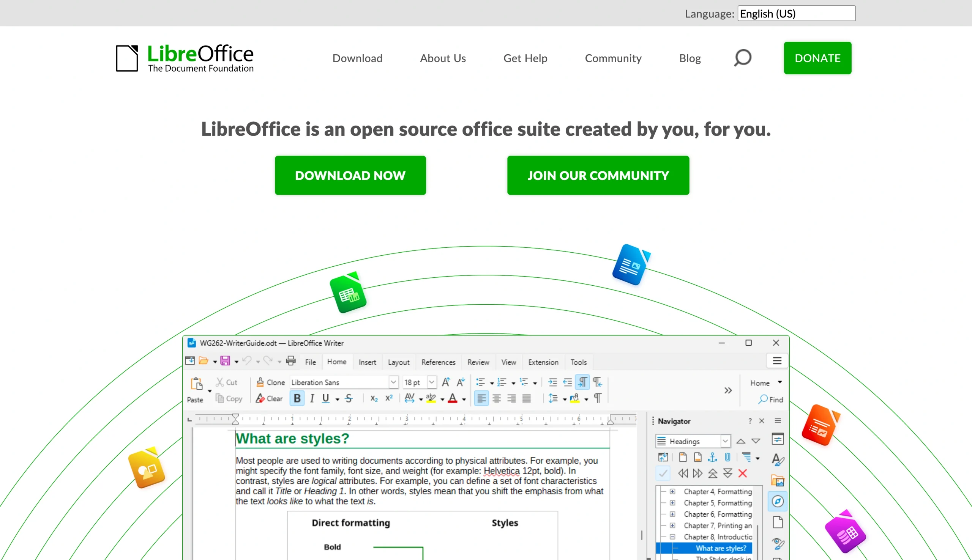Toggle left-to-right paragraph direction
Screen dimensions: 972x560
582,382
